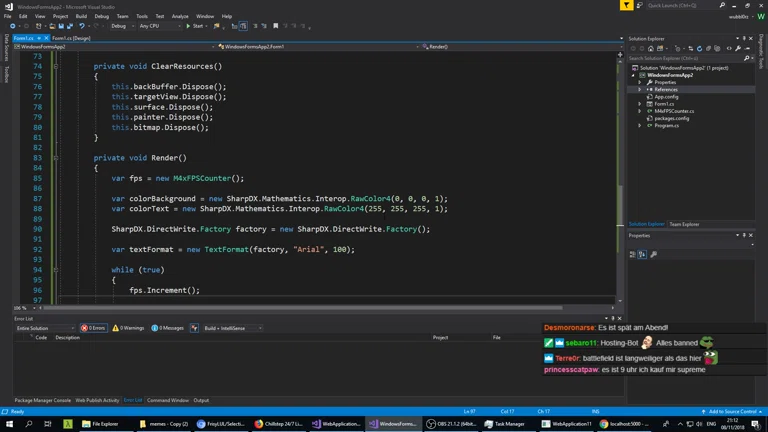The width and height of the screenshot is (768, 432).
Task: Toggle the 0 Errors filter button
Action: point(94,328)
